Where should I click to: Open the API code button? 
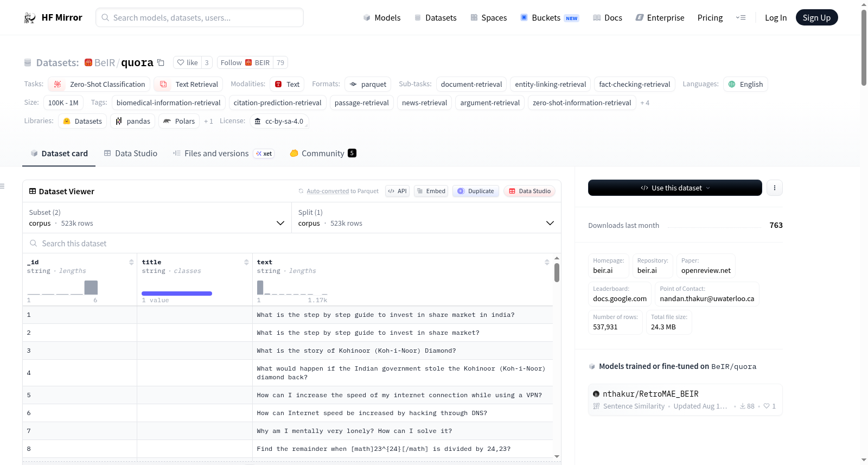pos(398,191)
